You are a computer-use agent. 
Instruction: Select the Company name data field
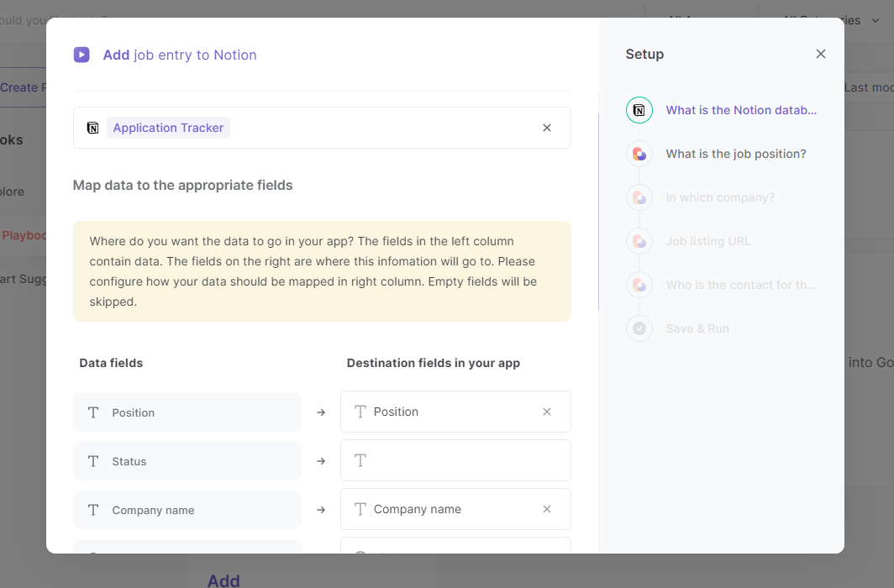187,510
